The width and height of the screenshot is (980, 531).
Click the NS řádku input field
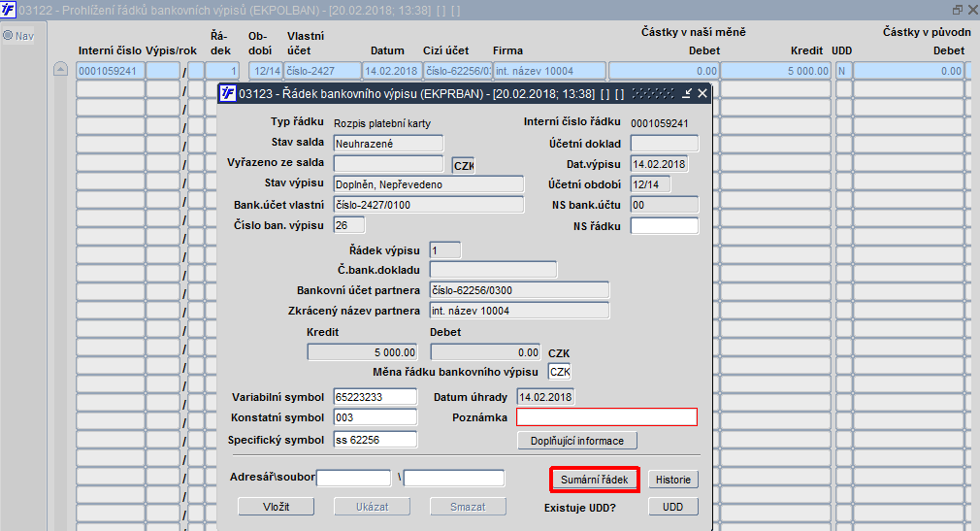click(x=665, y=226)
